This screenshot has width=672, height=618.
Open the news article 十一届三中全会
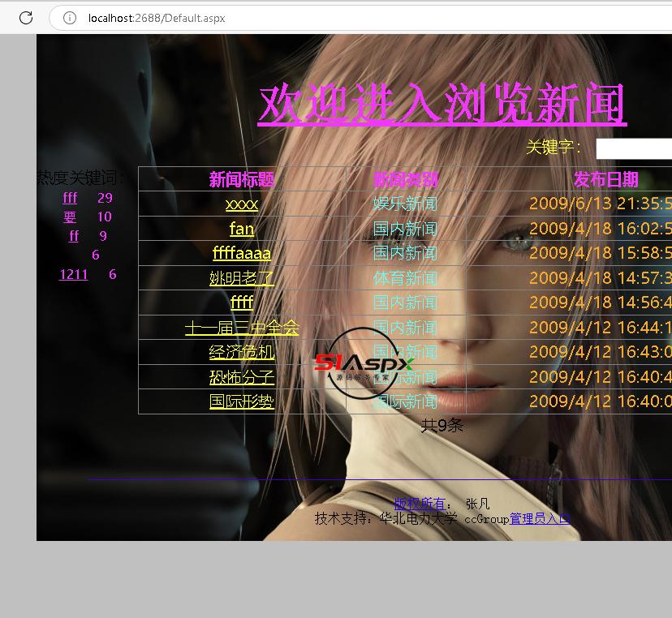(x=242, y=328)
